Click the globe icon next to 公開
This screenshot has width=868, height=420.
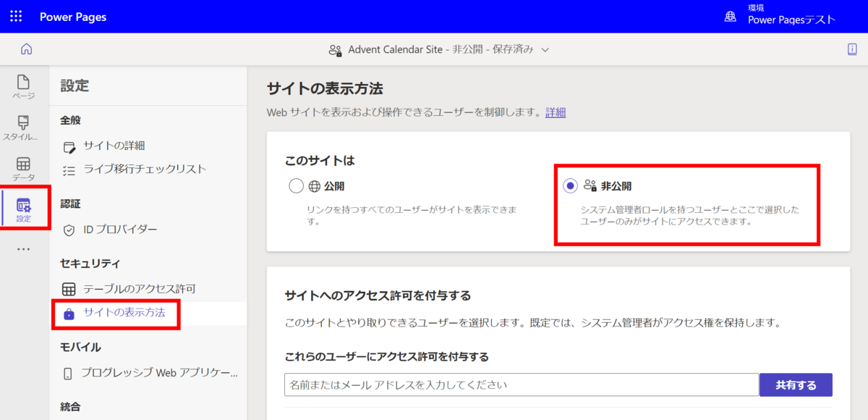tap(314, 186)
